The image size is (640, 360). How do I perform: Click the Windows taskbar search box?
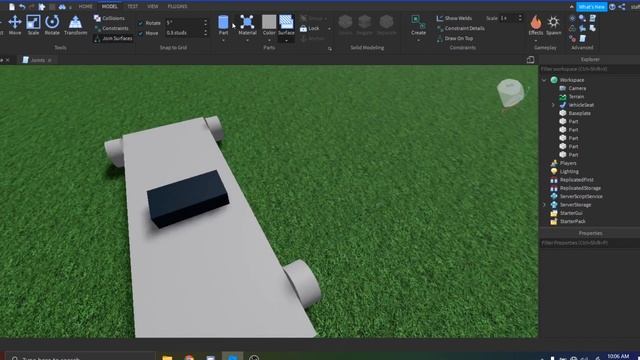click(81, 357)
